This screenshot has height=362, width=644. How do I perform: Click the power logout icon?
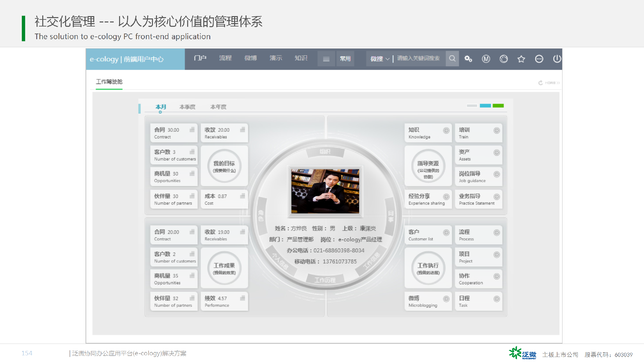(x=557, y=59)
